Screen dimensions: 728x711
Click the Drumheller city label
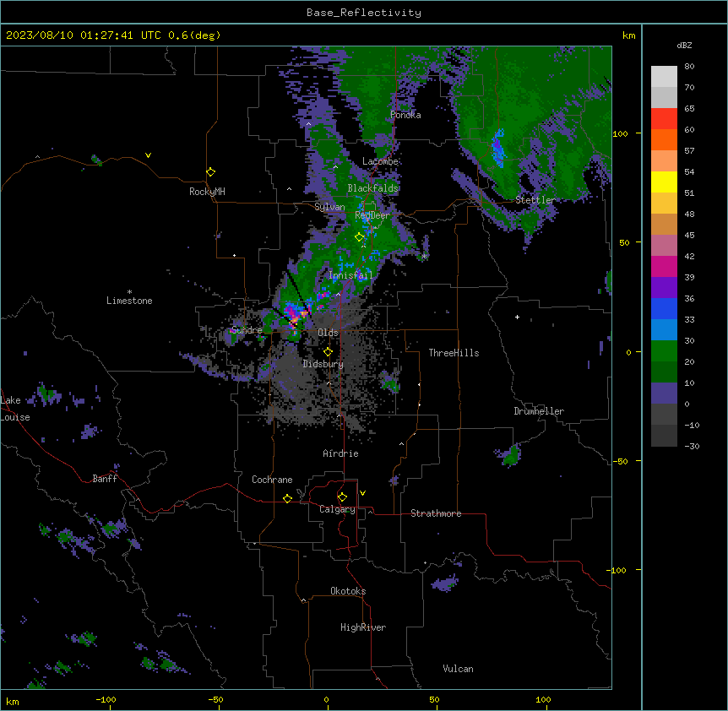(539, 411)
